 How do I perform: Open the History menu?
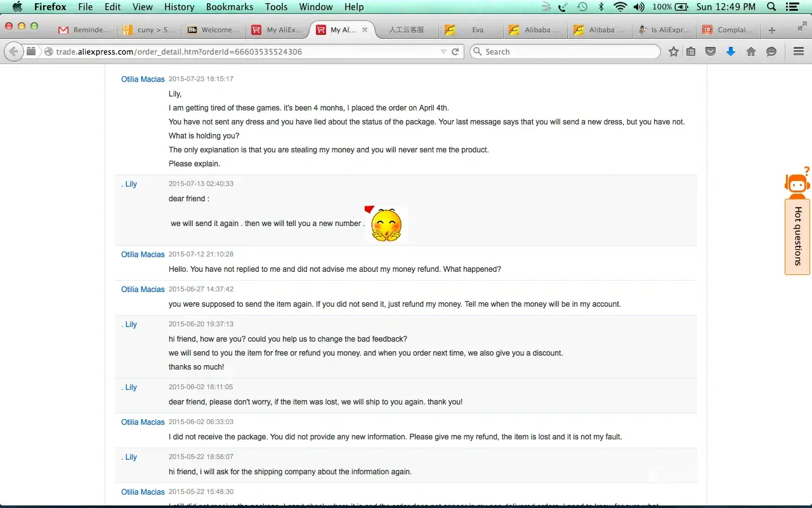(179, 7)
